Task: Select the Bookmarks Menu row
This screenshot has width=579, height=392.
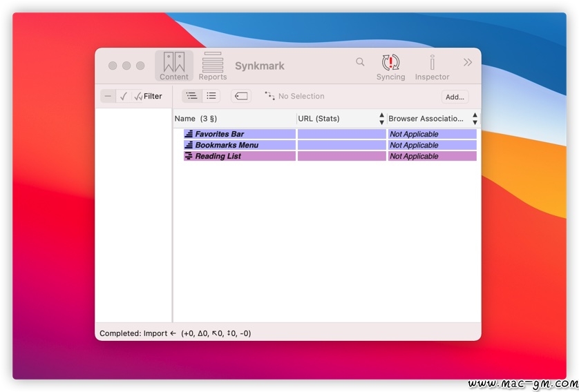Action: tap(330, 145)
